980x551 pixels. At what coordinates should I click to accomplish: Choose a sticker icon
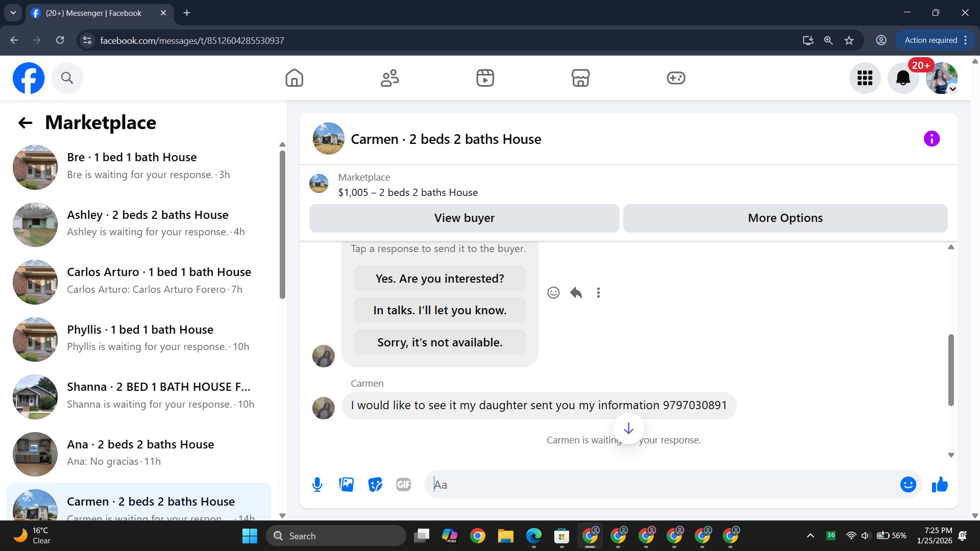point(375,485)
